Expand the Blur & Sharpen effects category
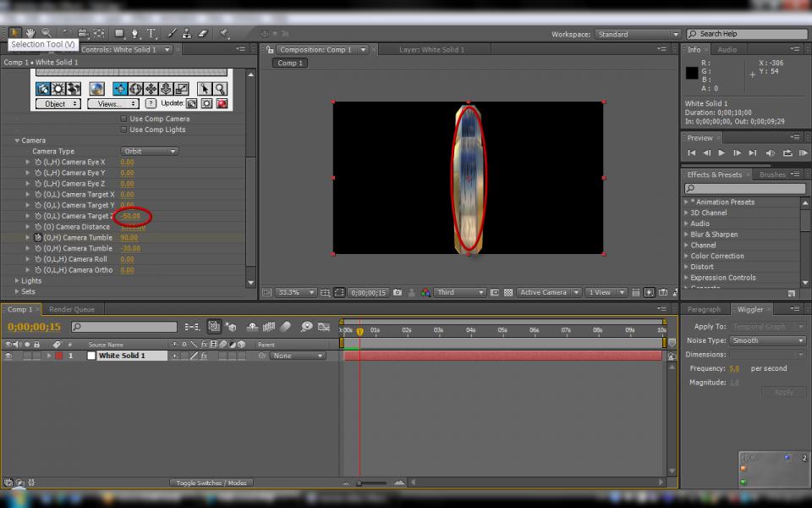Screen dimensions: 812x508 click(x=687, y=235)
